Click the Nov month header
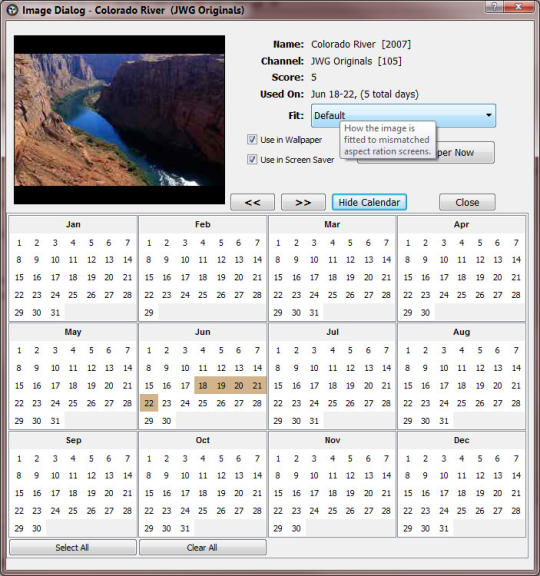This screenshot has height=576, width=540. (x=332, y=440)
